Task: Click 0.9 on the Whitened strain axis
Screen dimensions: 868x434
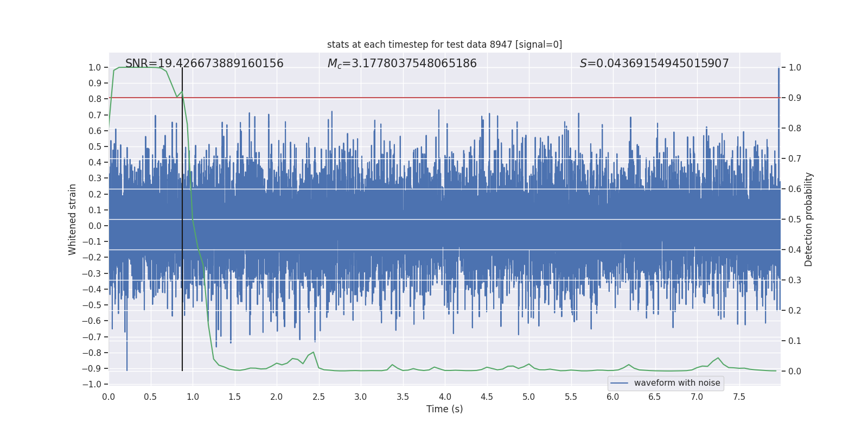Action: [x=95, y=83]
